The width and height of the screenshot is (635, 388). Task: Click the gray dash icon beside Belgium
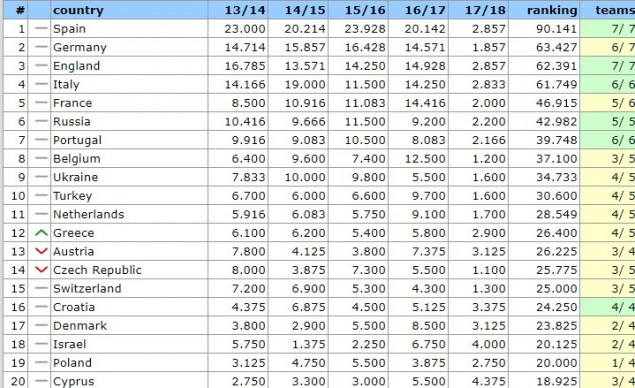(x=41, y=158)
